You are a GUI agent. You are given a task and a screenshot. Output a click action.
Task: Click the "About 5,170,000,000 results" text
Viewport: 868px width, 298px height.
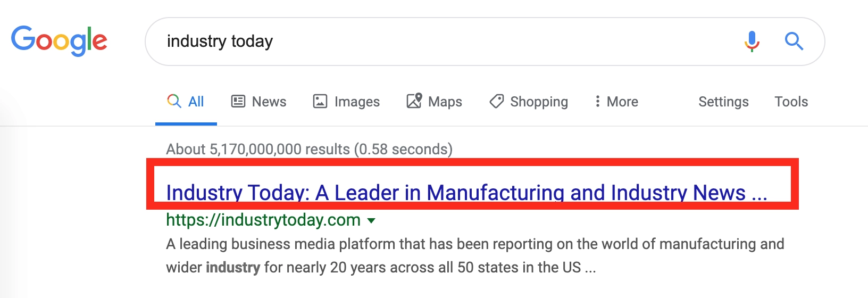point(309,149)
